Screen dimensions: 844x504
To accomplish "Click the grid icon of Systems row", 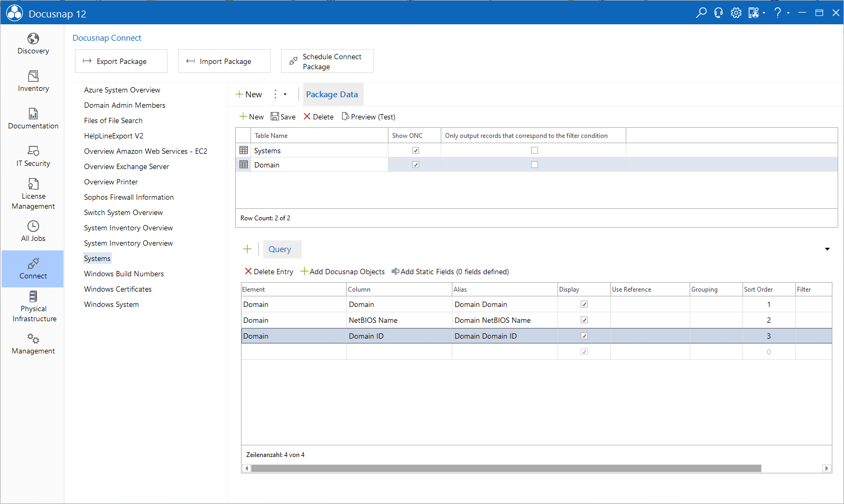I will tap(244, 151).
